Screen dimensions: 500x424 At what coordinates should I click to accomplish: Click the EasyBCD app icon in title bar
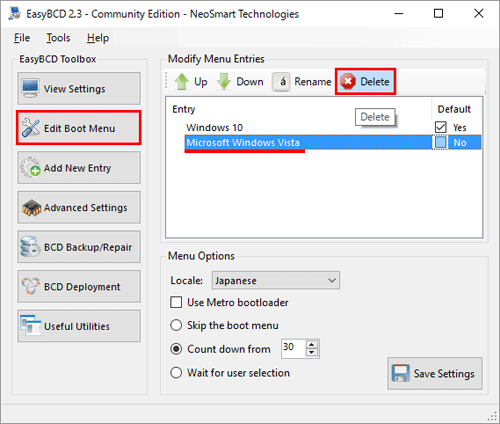point(15,13)
